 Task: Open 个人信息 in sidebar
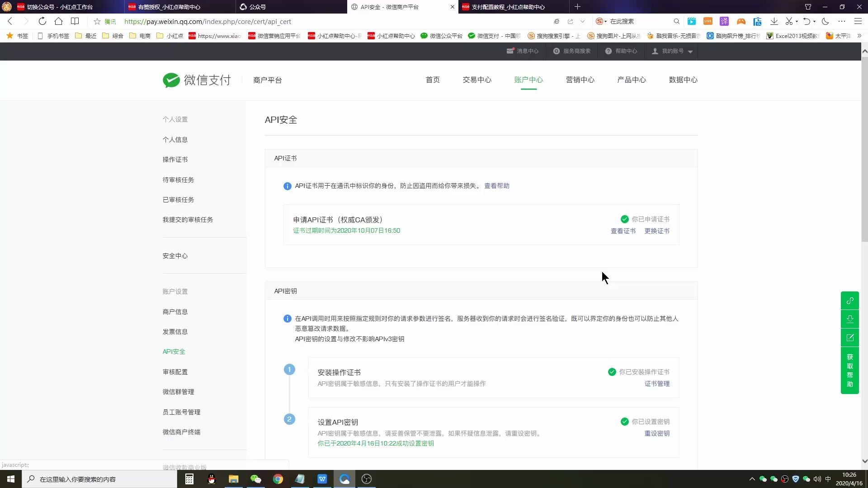175,140
